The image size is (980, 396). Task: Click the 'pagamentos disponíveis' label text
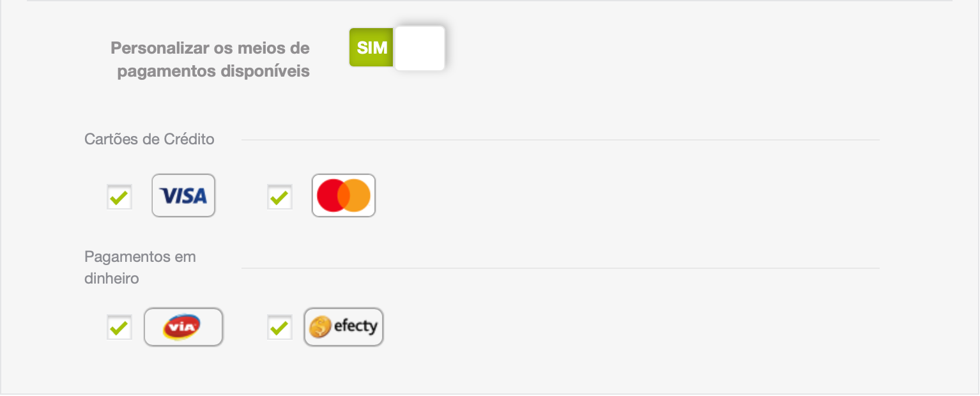pos(213,71)
